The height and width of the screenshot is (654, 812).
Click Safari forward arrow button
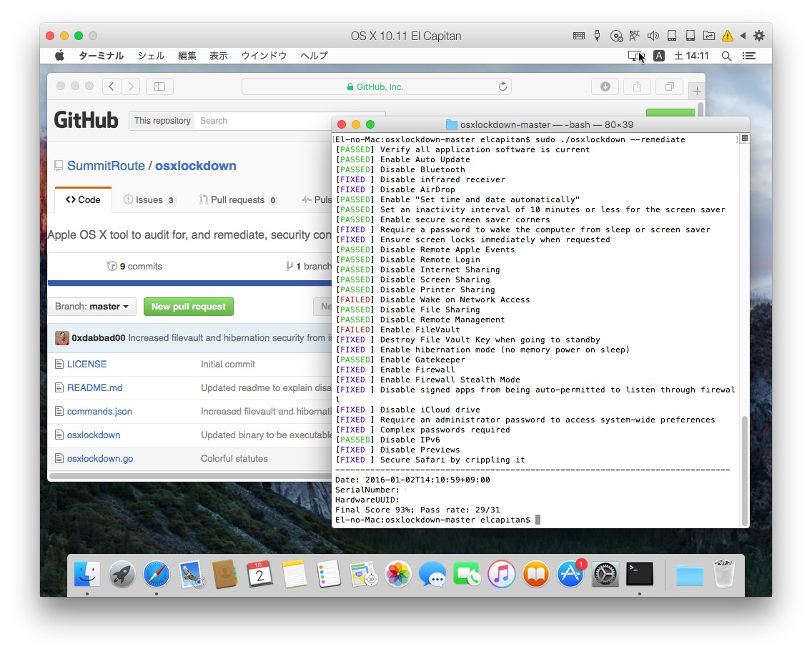[x=131, y=86]
